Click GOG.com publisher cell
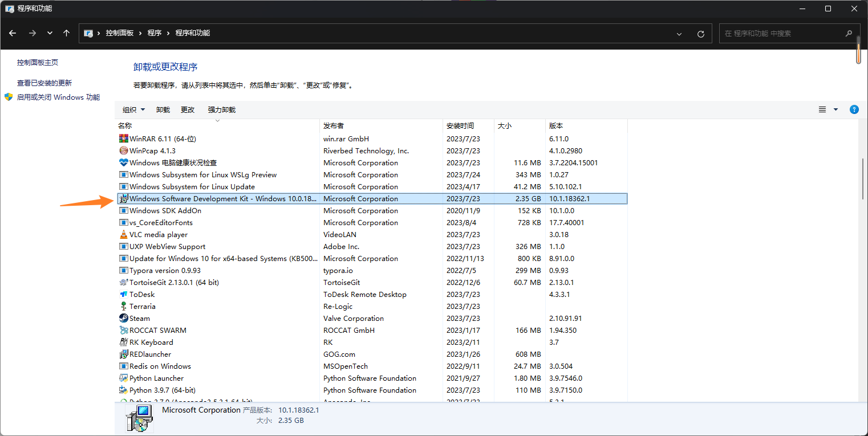This screenshot has width=868, height=436. [x=339, y=354]
